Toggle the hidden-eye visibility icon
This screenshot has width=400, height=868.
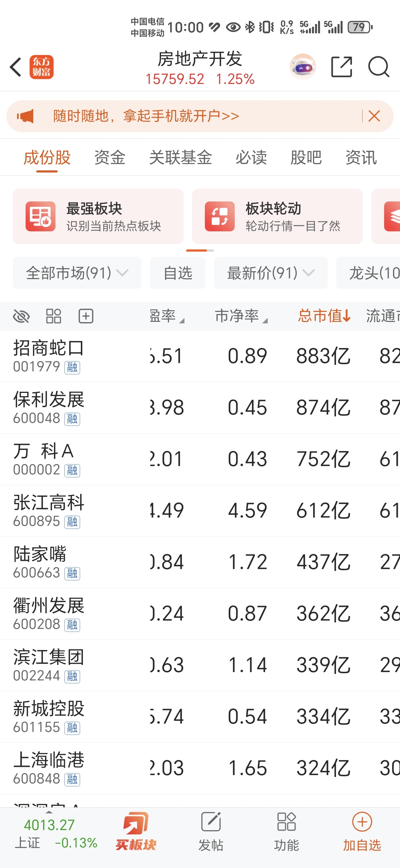pyautogui.click(x=21, y=316)
